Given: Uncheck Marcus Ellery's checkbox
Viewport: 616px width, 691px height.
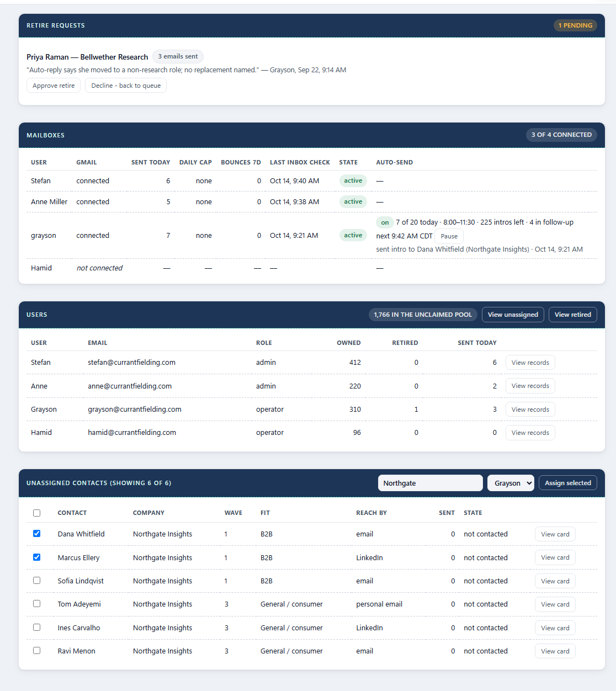Looking at the screenshot, I should [36, 557].
